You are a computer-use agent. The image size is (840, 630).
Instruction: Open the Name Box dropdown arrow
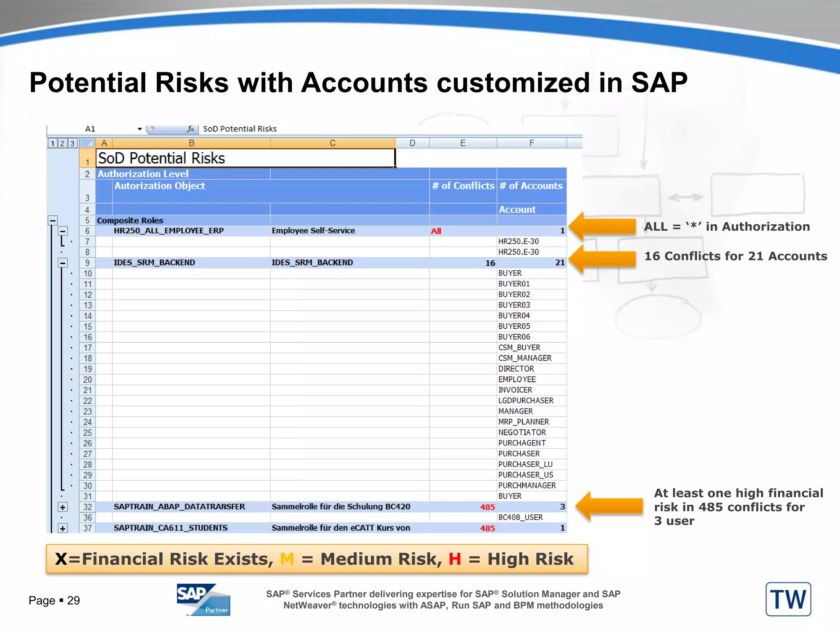[x=139, y=129]
